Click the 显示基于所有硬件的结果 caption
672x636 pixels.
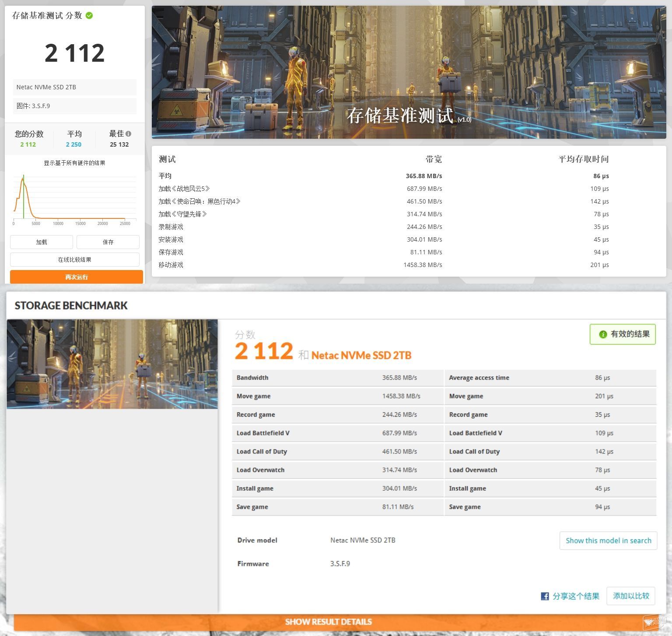tap(74, 163)
